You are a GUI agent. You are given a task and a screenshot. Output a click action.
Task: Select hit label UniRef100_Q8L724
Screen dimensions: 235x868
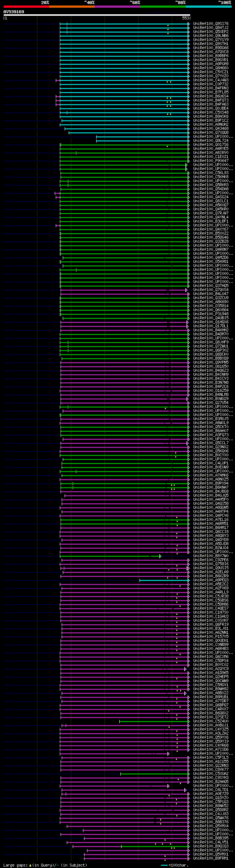pyautogui.click(x=211, y=140)
